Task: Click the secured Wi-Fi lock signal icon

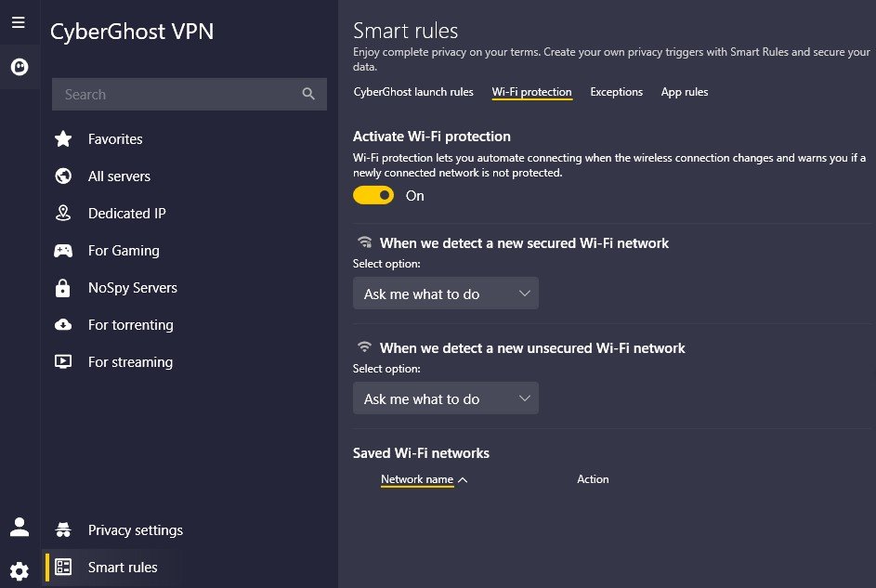Action: pos(365,242)
